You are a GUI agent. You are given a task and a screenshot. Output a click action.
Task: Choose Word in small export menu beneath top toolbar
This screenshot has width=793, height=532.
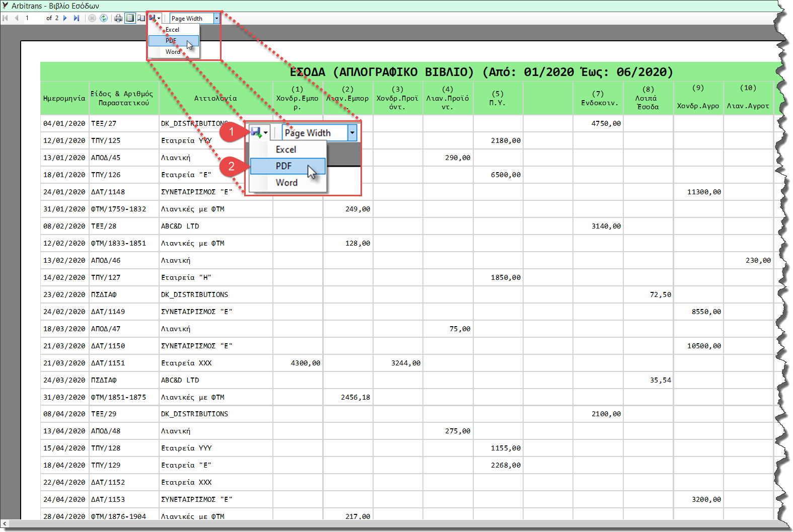(x=173, y=52)
